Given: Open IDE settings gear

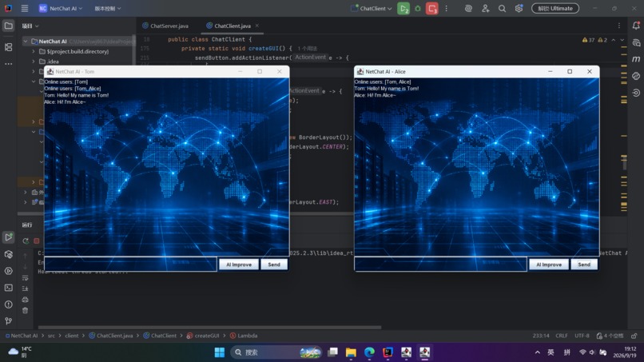Looking at the screenshot, I should pyautogui.click(x=519, y=8).
